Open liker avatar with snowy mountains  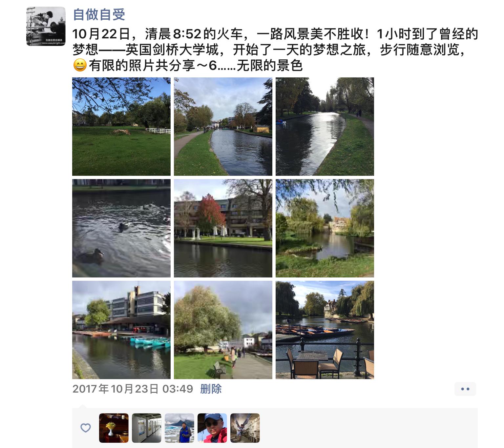pos(179,428)
